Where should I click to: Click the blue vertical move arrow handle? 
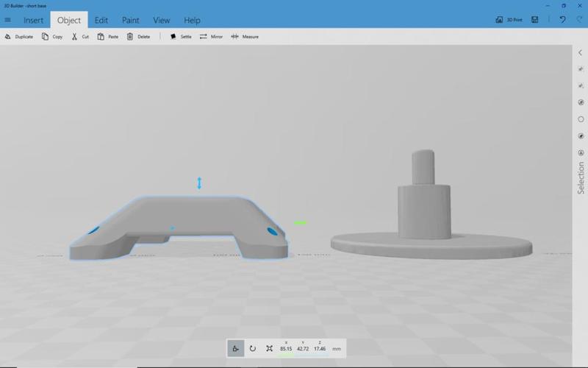click(x=199, y=183)
